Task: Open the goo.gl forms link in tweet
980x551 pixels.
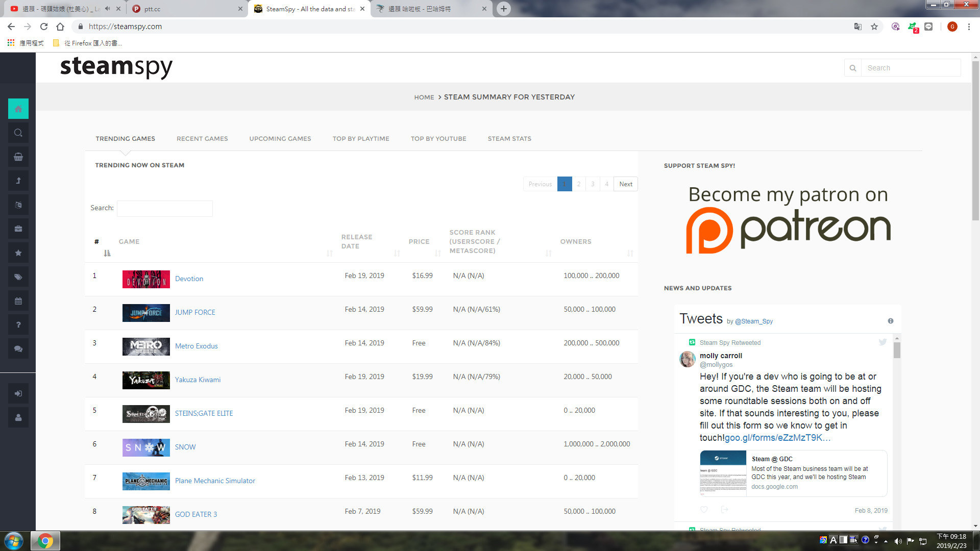Action: coord(777,438)
